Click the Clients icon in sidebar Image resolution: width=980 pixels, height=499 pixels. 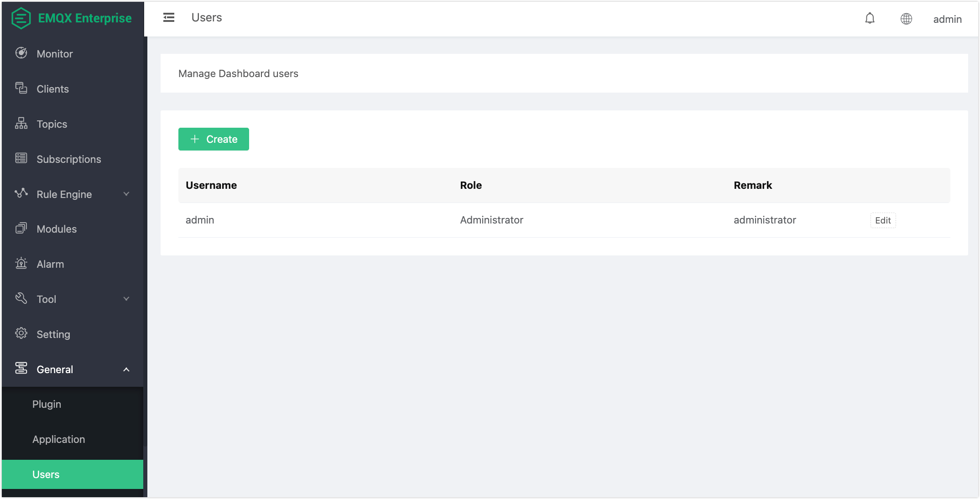pos(21,88)
